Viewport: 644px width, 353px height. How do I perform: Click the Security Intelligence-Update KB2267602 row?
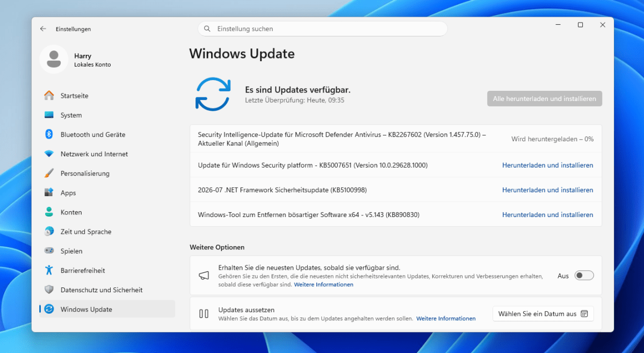point(396,139)
